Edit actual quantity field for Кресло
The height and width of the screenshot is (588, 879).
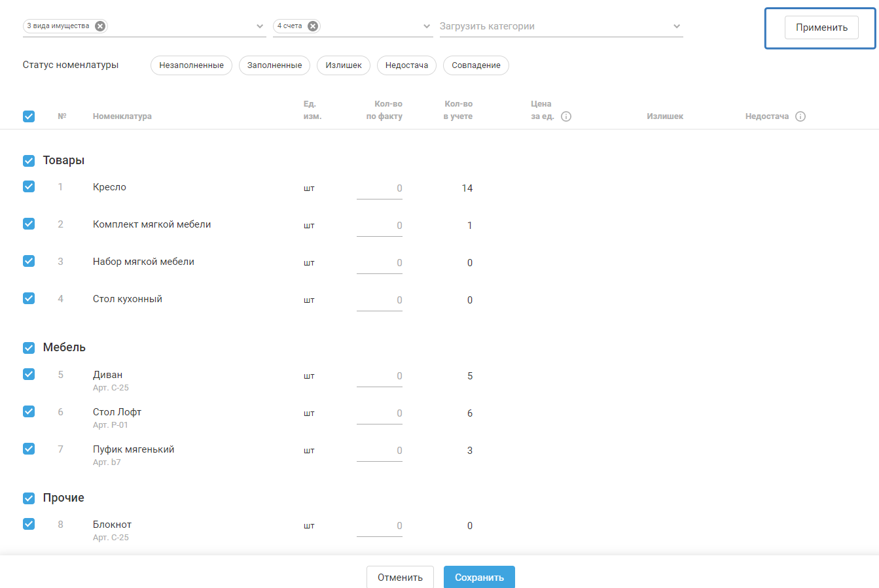click(380, 188)
